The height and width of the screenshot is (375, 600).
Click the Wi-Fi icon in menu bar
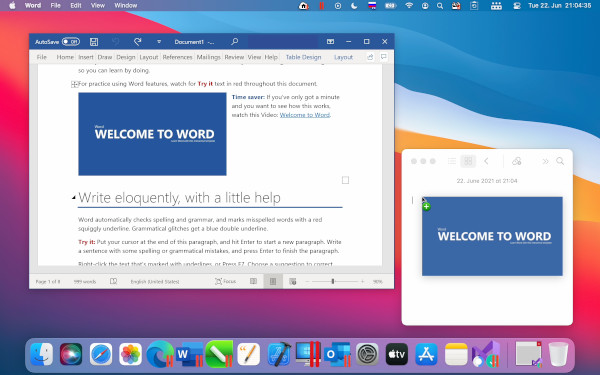[x=409, y=5]
